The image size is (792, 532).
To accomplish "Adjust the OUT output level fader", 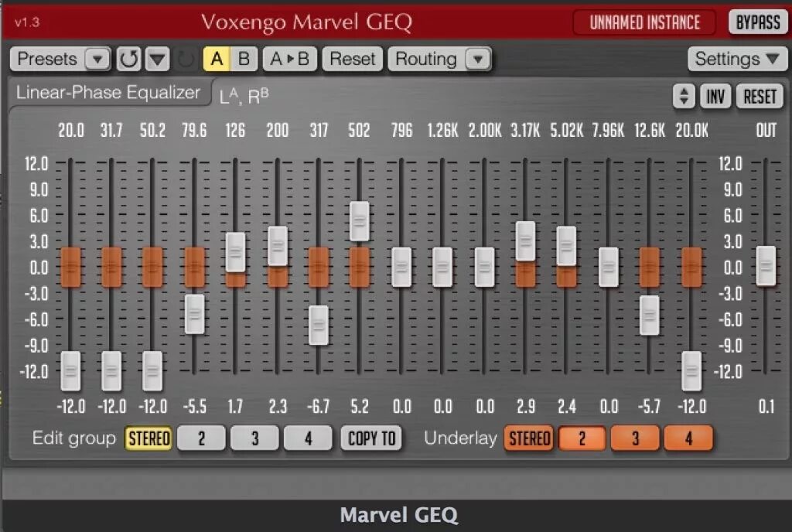I will pos(766,264).
